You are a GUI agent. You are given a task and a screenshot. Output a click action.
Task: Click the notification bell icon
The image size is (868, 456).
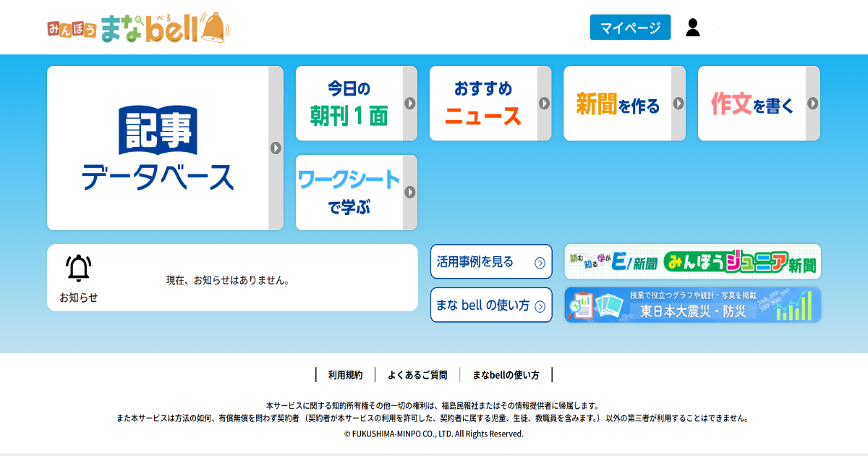(78, 269)
